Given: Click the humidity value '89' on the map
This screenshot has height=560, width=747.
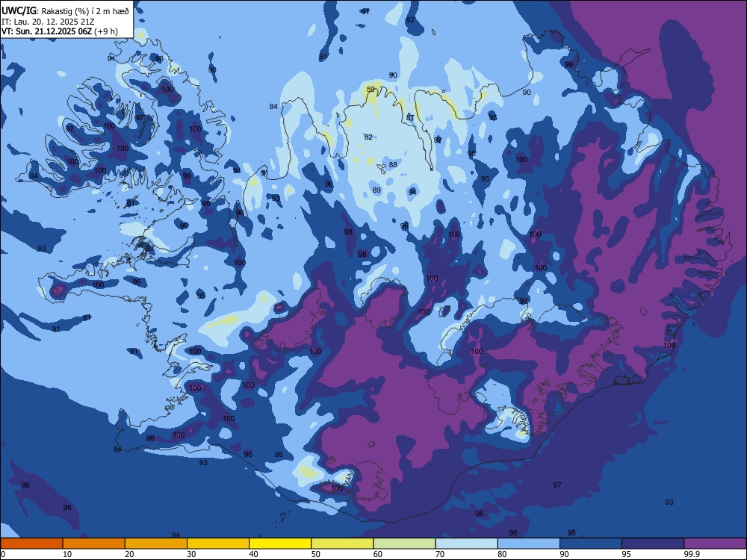Looking at the screenshot, I should tap(376, 190).
